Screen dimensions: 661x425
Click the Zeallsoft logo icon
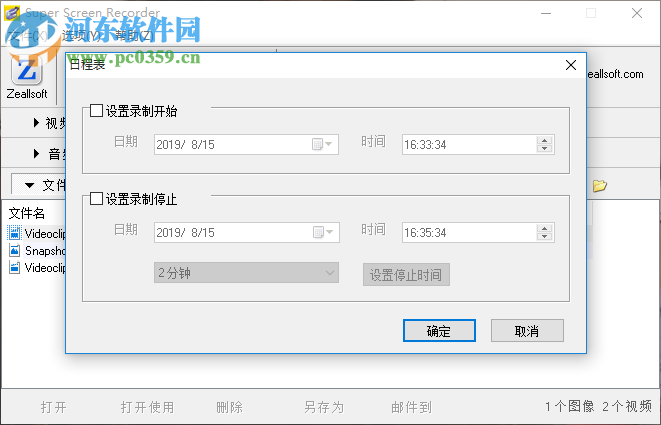tap(27, 71)
